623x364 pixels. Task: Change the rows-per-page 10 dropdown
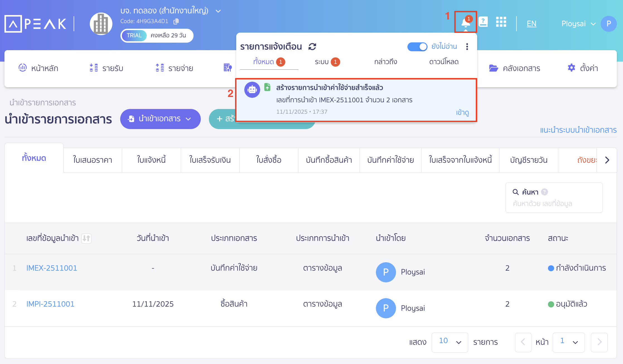pyautogui.click(x=450, y=342)
